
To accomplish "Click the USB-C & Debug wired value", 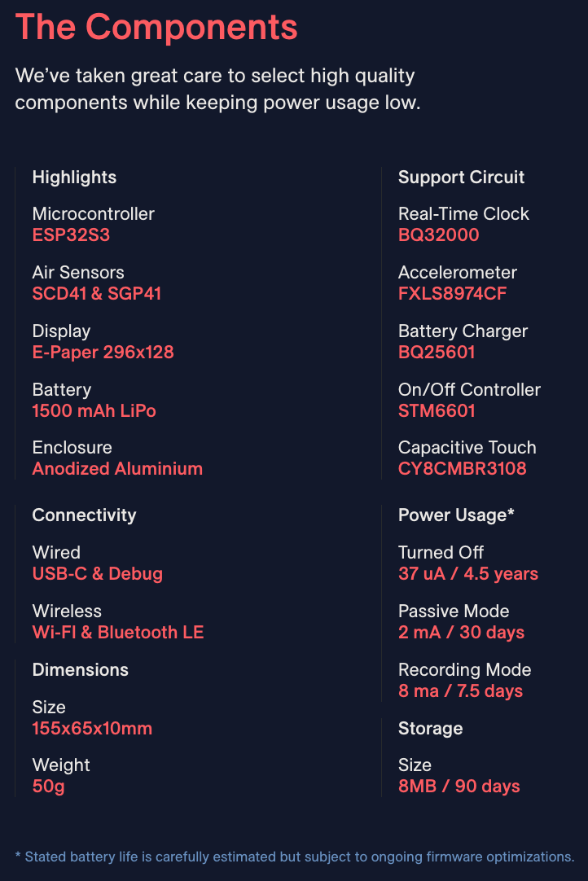I will (98, 574).
